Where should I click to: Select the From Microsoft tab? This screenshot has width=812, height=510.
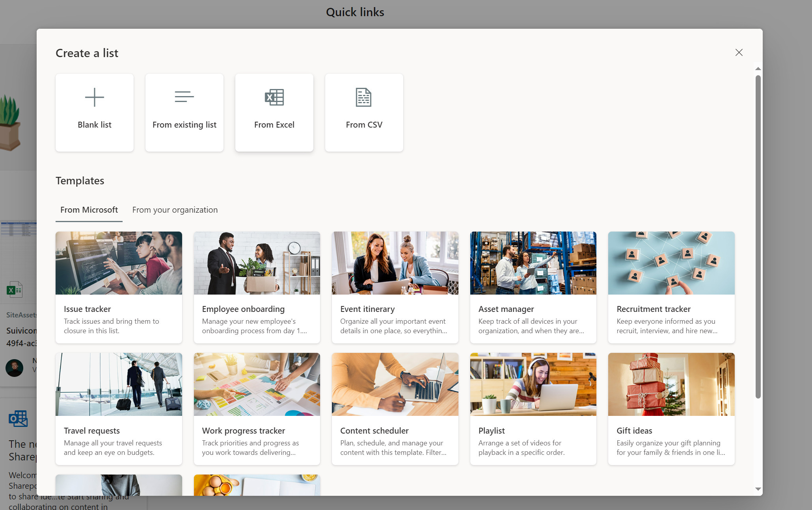pos(89,210)
